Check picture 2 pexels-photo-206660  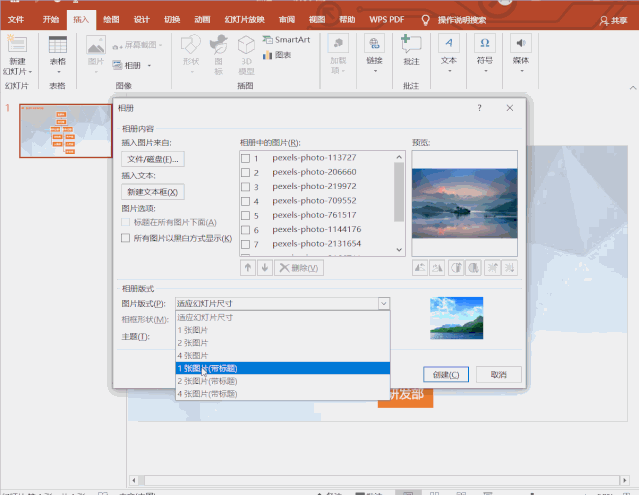coord(245,172)
